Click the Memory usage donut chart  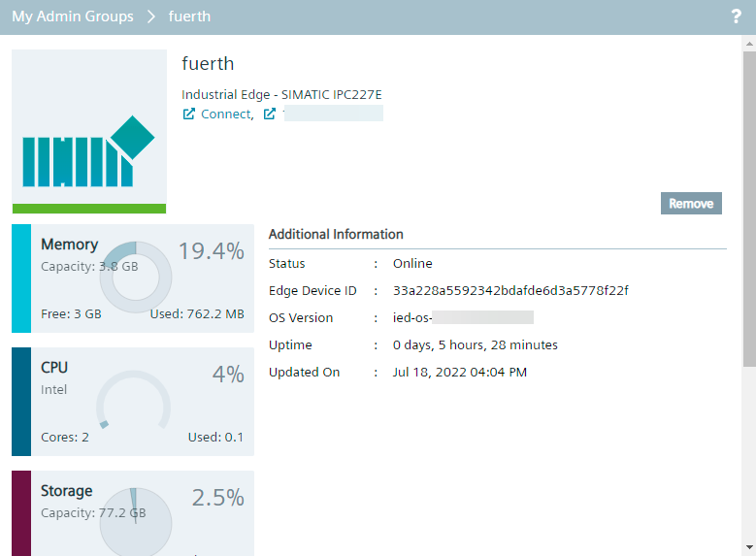[136, 277]
